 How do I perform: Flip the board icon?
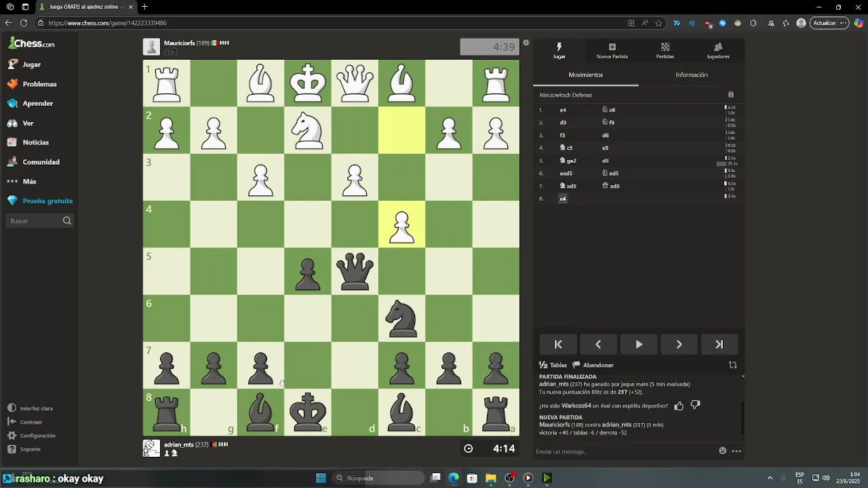click(x=732, y=365)
